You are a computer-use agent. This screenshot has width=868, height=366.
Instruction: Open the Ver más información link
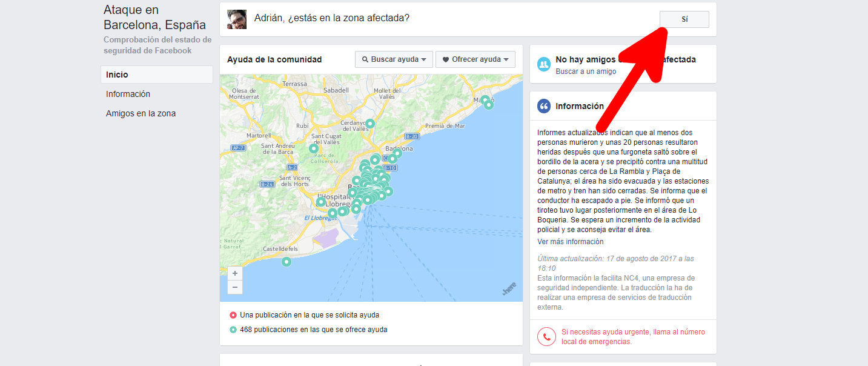pyautogui.click(x=570, y=241)
